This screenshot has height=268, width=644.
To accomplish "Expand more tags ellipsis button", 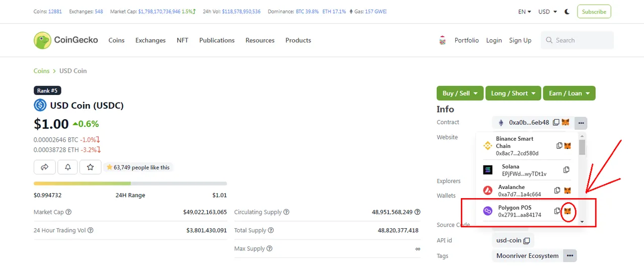I will [570, 256].
